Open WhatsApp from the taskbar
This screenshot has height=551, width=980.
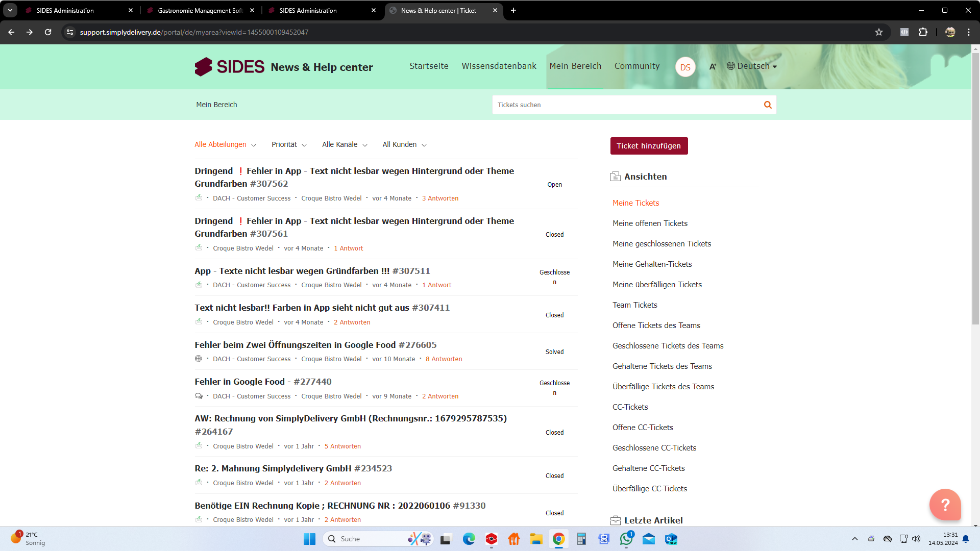pyautogui.click(x=626, y=539)
